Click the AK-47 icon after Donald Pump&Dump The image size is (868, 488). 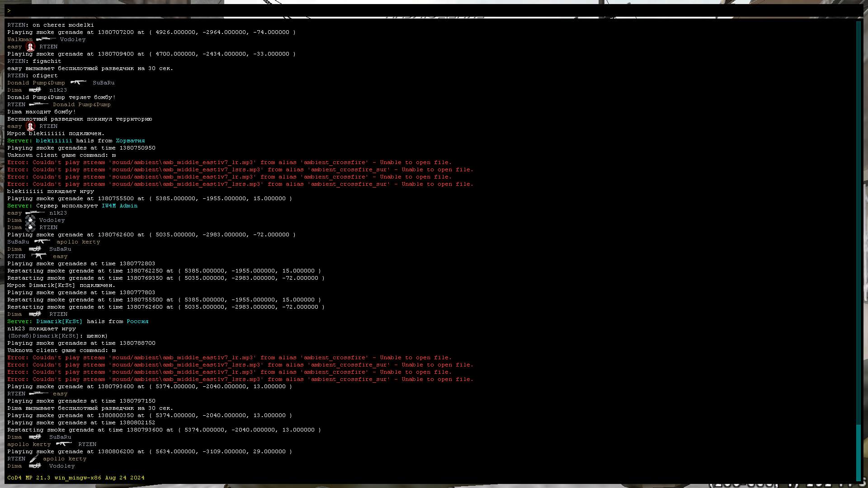pyautogui.click(x=78, y=83)
